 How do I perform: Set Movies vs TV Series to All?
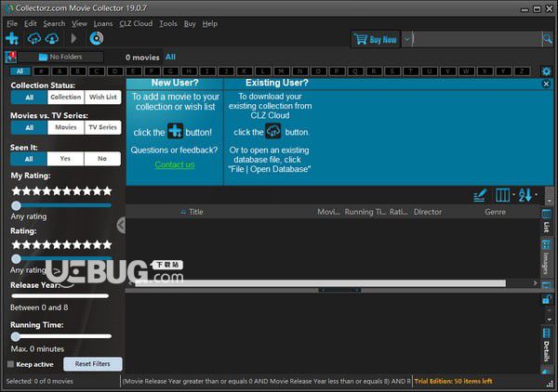click(29, 127)
